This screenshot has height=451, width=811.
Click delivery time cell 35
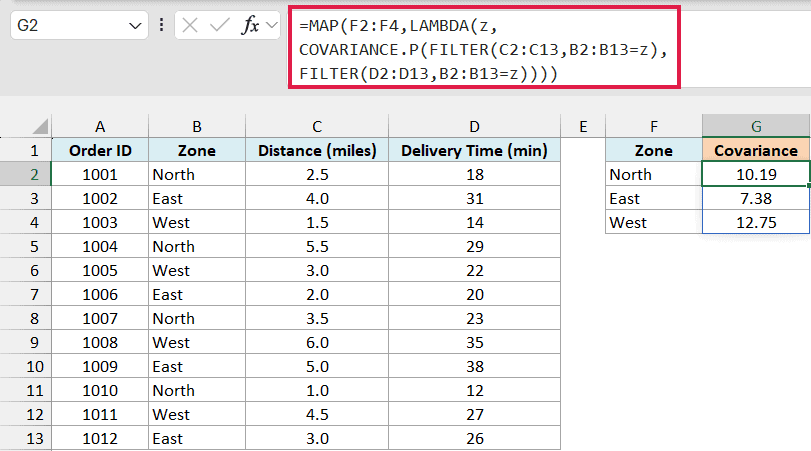pyautogui.click(x=474, y=342)
